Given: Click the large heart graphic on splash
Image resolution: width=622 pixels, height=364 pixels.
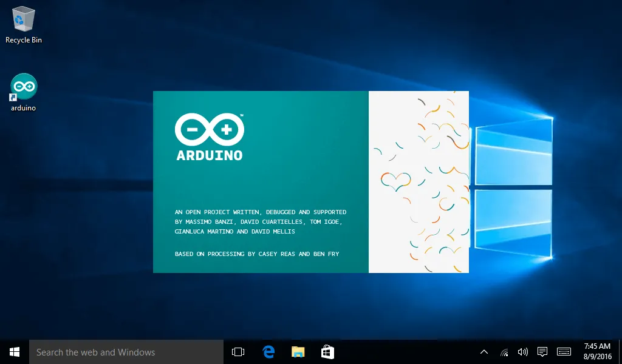Looking at the screenshot, I should coord(396,181).
